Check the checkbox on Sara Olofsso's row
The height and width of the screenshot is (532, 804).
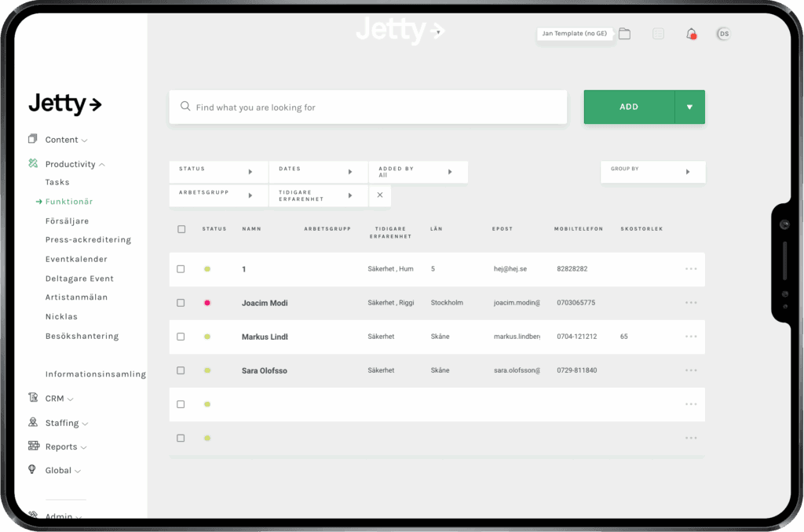click(x=181, y=370)
